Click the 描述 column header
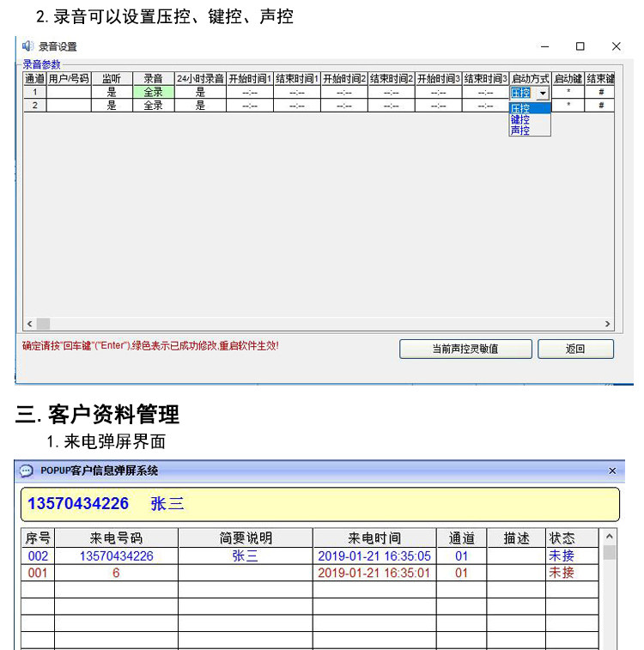The image size is (644, 650). click(x=516, y=538)
